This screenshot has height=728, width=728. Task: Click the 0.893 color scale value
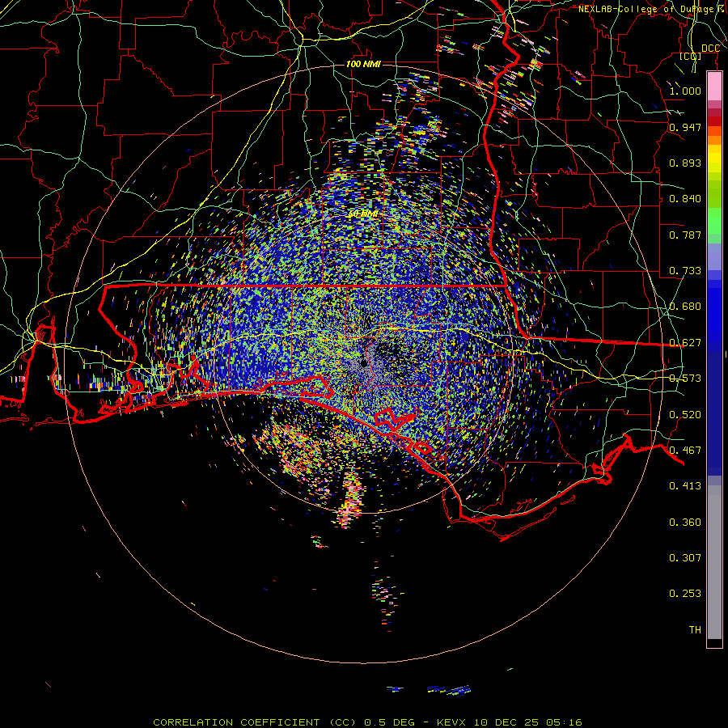coord(685,163)
